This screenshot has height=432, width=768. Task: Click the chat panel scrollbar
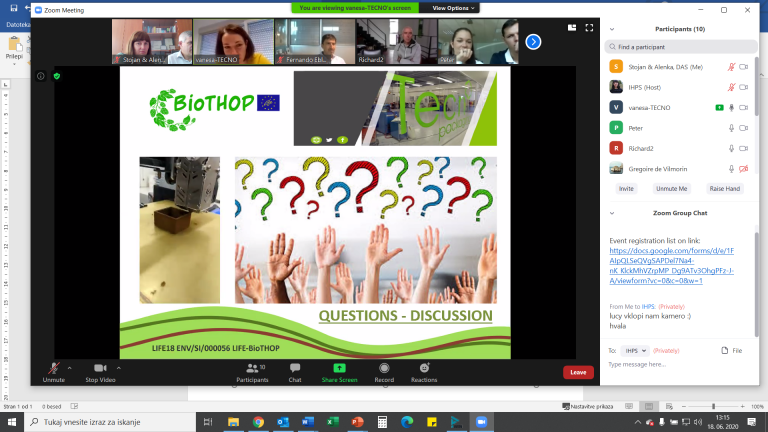(757, 284)
